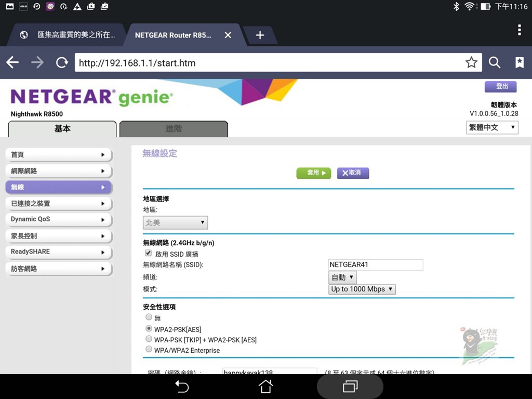Expand 網際網路 sidebar menu arrow
Viewport: 532px width, 399px height.
pos(103,171)
